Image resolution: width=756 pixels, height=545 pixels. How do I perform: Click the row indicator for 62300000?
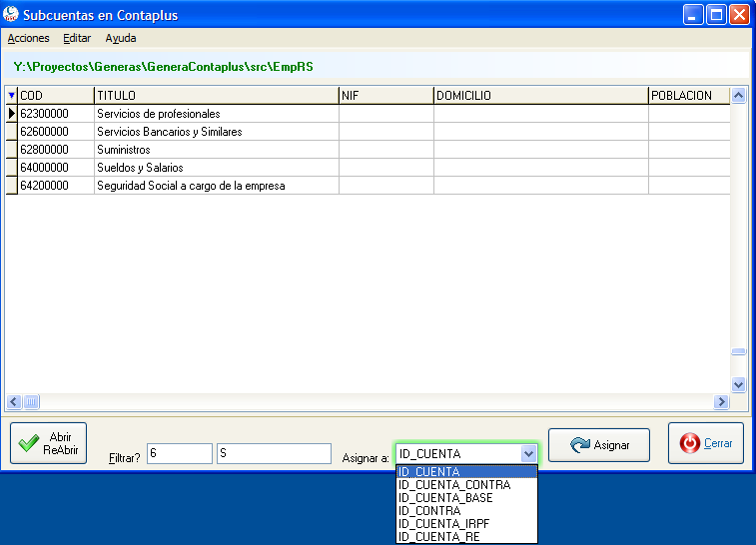[x=12, y=114]
